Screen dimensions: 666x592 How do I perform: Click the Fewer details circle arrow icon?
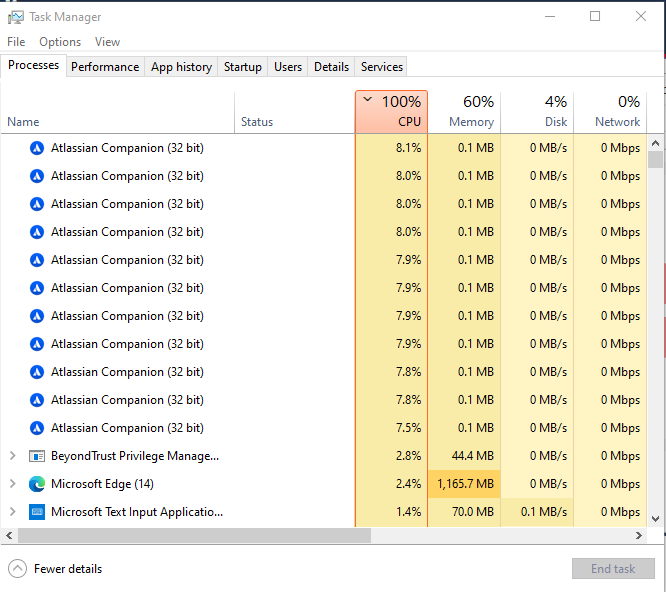[x=17, y=569]
